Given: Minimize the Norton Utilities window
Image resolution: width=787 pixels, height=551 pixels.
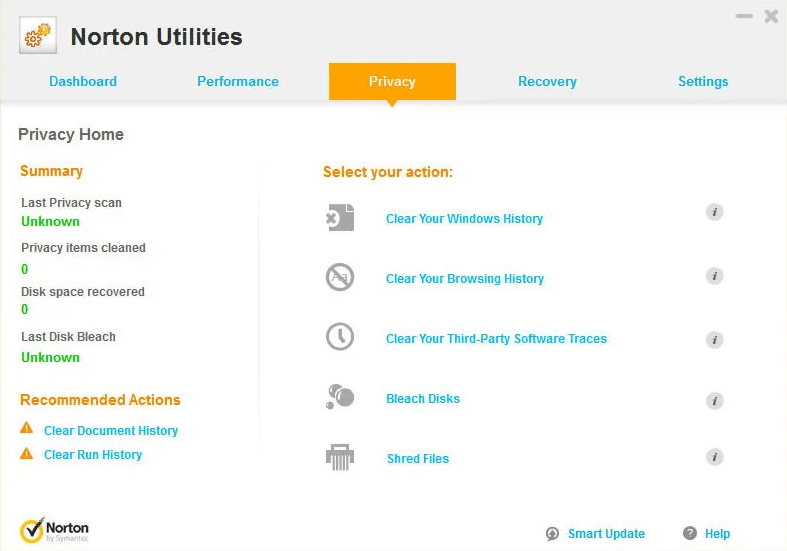Looking at the screenshot, I should 744,16.
